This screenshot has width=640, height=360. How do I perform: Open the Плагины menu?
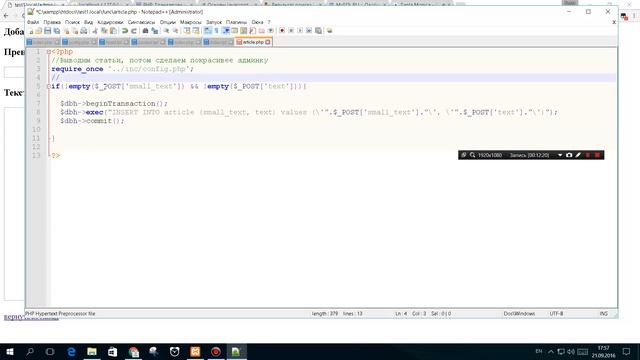(x=236, y=22)
